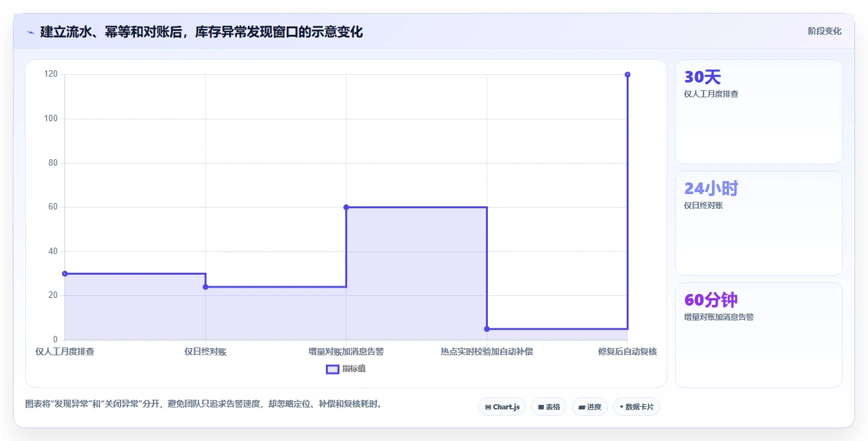Viewport: 868px width, 441px height.
Task: Click the 仅人工月度排查 caption under 30天
Action: coord(711,94)
